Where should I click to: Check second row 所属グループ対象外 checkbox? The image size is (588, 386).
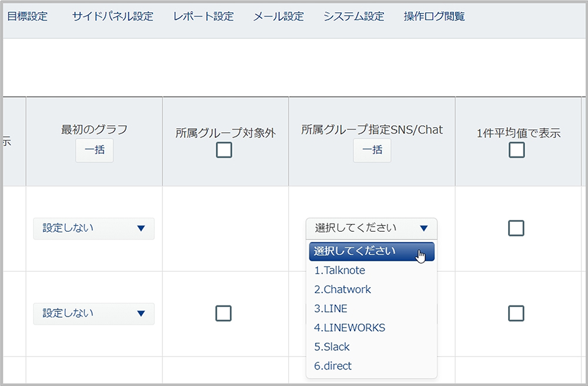tap(224, 313)
